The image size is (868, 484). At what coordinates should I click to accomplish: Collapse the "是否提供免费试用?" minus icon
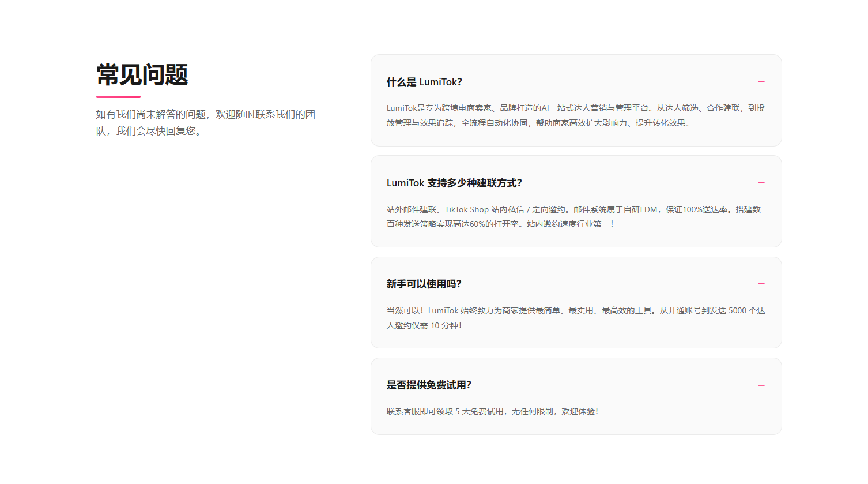tap(761, 385)
